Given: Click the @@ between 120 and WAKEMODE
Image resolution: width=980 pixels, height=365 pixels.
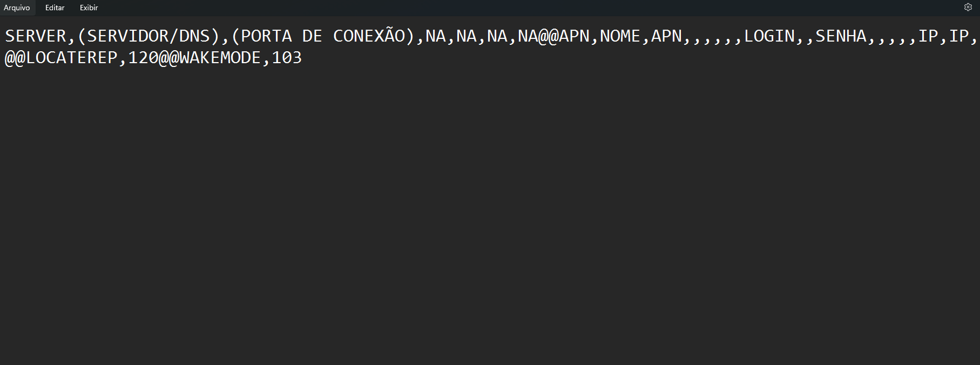Looking at the screenshot, I should 169,58.
